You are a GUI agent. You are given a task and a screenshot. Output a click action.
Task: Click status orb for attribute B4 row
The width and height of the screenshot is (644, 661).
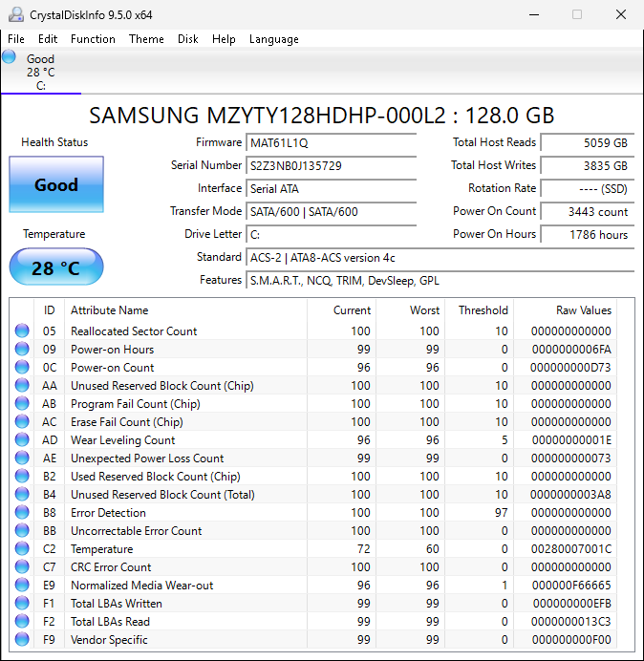(x=22, y=494)
